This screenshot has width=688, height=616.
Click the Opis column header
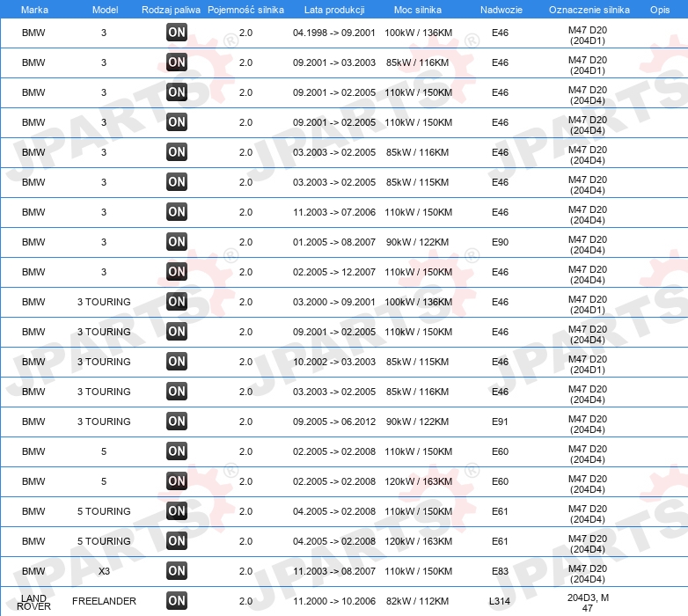tap(660, 10)
